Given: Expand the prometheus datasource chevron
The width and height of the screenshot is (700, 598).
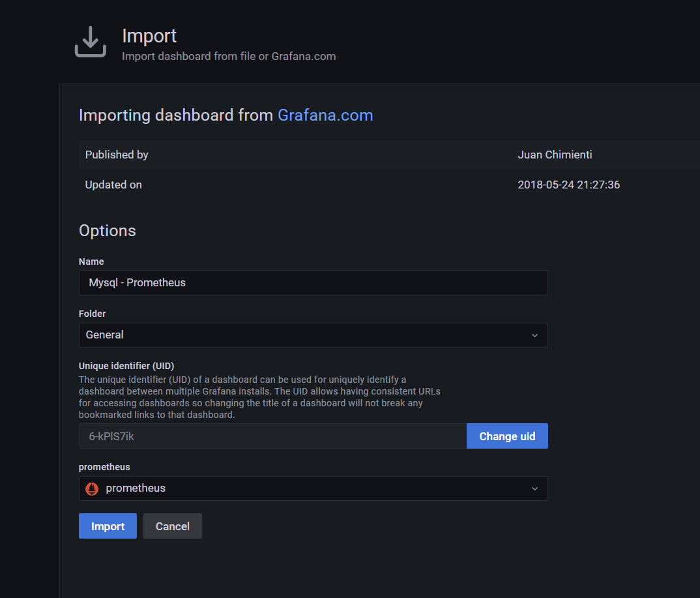Looking at the screenshot, I should (x=534, y=488).
